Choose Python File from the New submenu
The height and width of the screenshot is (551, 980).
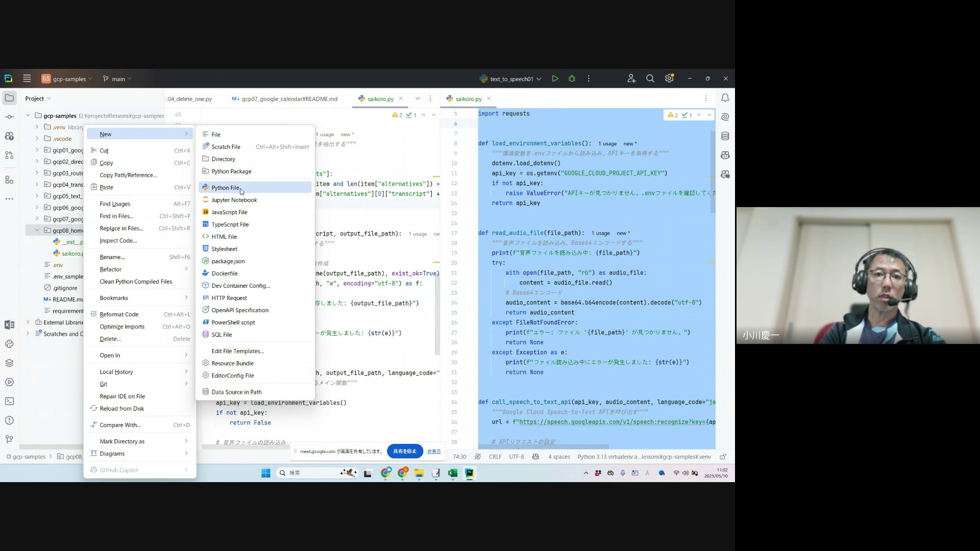(x=225, y=188)
